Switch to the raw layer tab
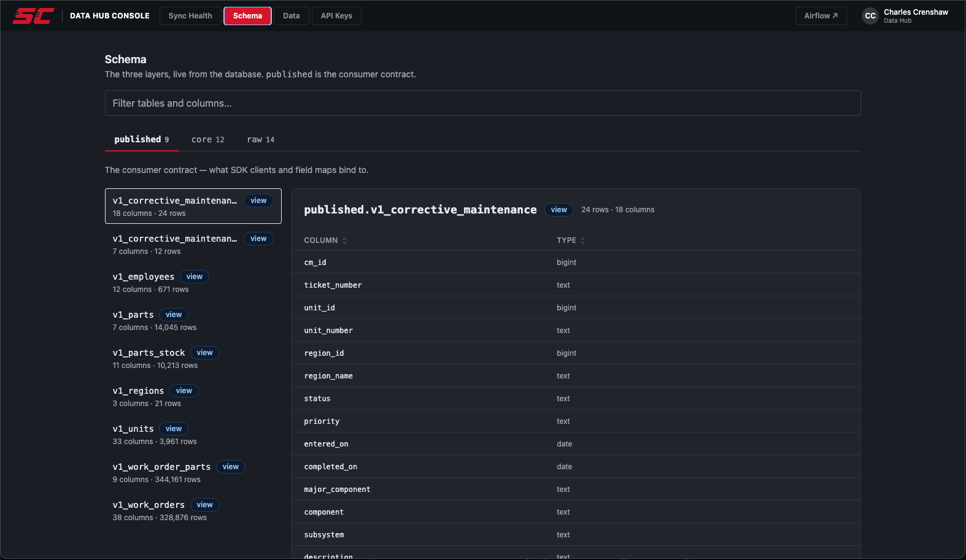Screen dimensions: 966x560 261,139
